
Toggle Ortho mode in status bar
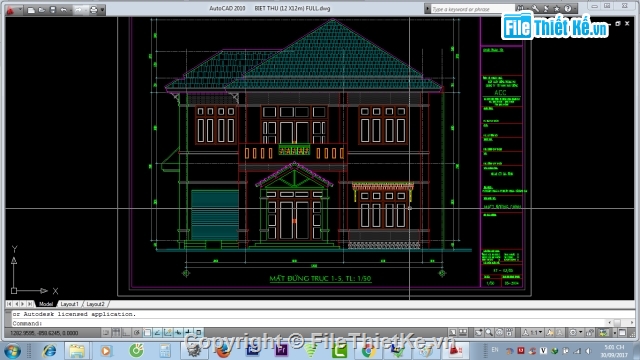[x=127, y=333]
